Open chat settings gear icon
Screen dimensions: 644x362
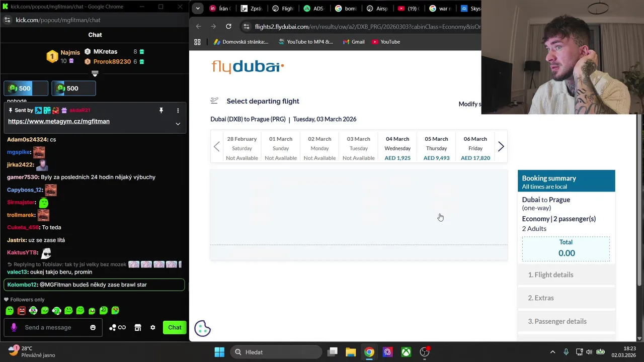(x=153, y=327)
